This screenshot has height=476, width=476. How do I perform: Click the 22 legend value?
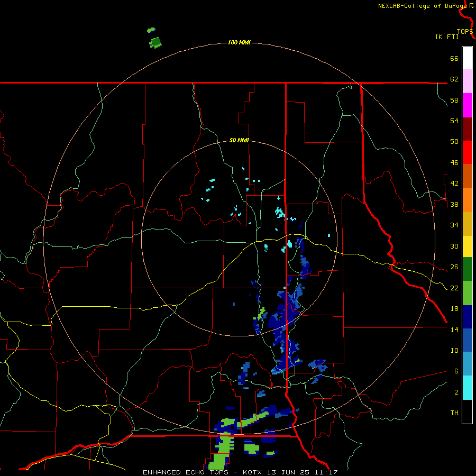pos(454,288)
